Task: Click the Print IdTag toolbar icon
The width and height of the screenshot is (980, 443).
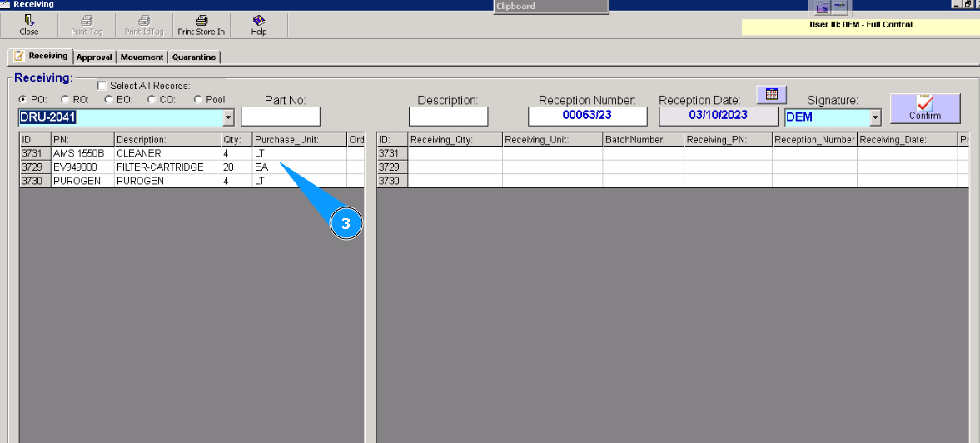Action: coord(144,26)
